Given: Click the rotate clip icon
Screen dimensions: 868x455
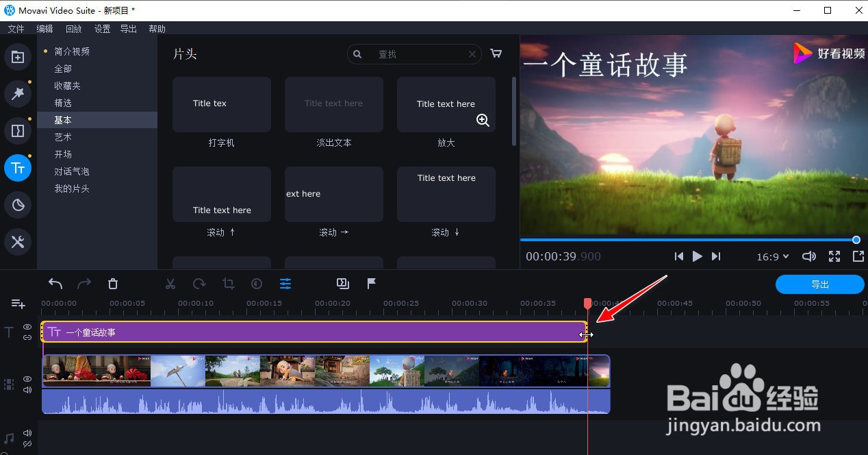Looking at the screenshot, I should coord(199,284).
